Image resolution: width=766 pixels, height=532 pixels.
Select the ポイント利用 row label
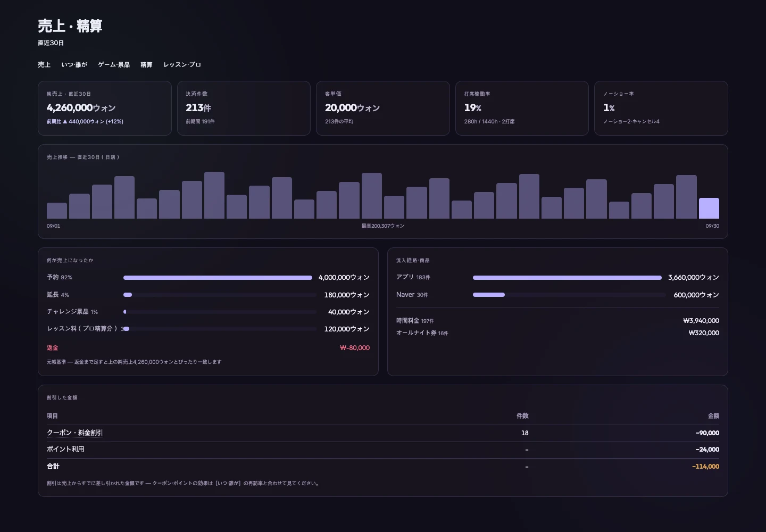pos(65,450)
